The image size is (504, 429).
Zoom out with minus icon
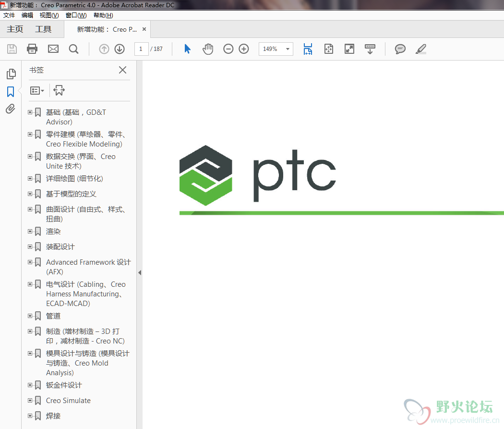coord(228,49)
